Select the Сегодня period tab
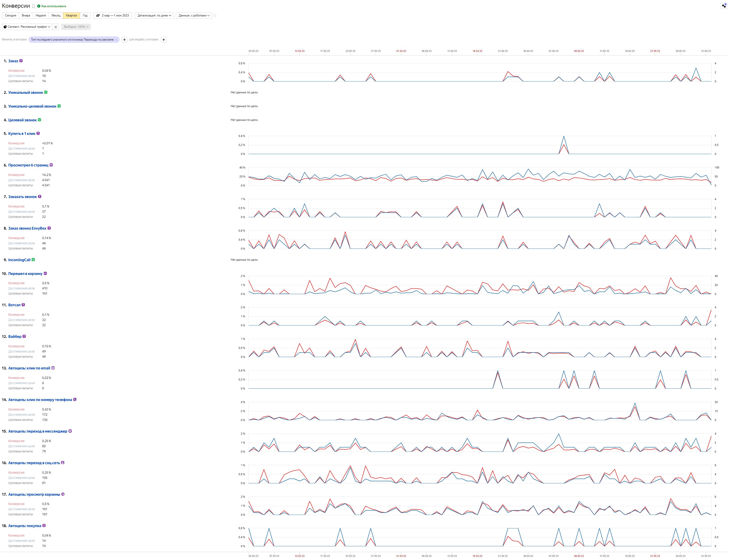 pyautogui.click(x=11, y=15)
